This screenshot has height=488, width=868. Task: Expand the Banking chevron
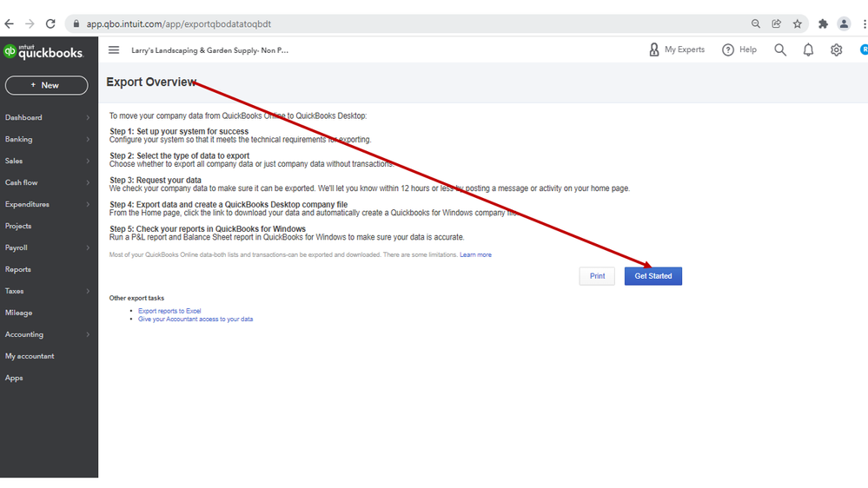pyautogui.click(x=88, y=140)
